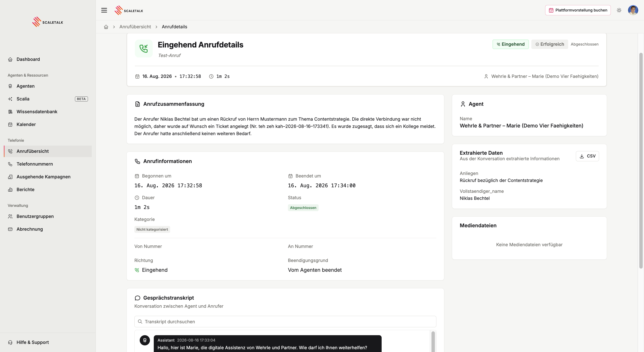The height and width of the screenshot is (352, 644).
Task: Open Kalender in the sidebar
Action: pyautogui.click(x=48, y=124)
